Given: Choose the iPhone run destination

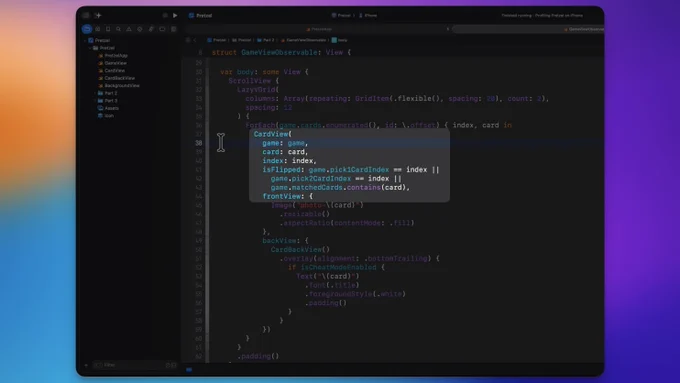Looking at the screenshot, I should [x=368, y=15].
